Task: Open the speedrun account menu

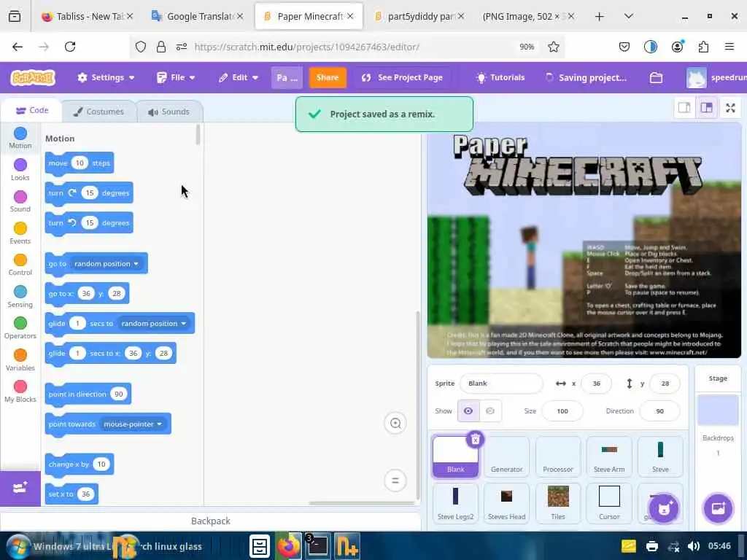Action: [716, 77]
